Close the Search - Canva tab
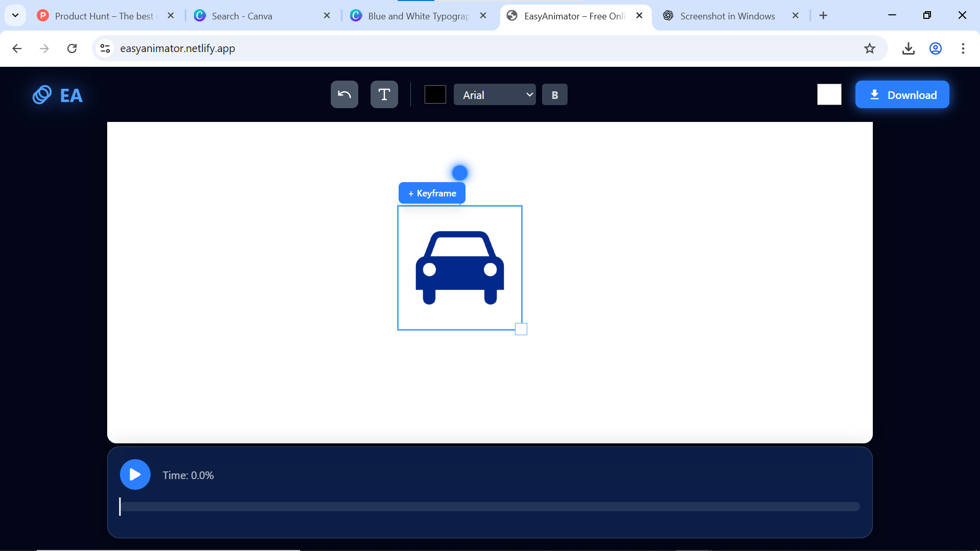 [327, 16]
